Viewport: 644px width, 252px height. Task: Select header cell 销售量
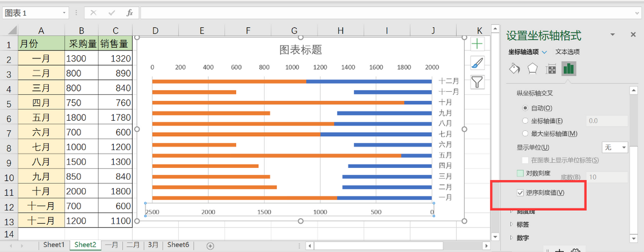[x=115, y=44]
